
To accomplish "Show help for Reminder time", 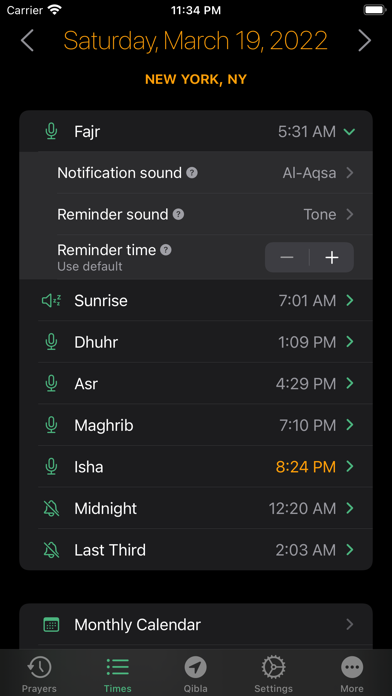I will point(166,250).
